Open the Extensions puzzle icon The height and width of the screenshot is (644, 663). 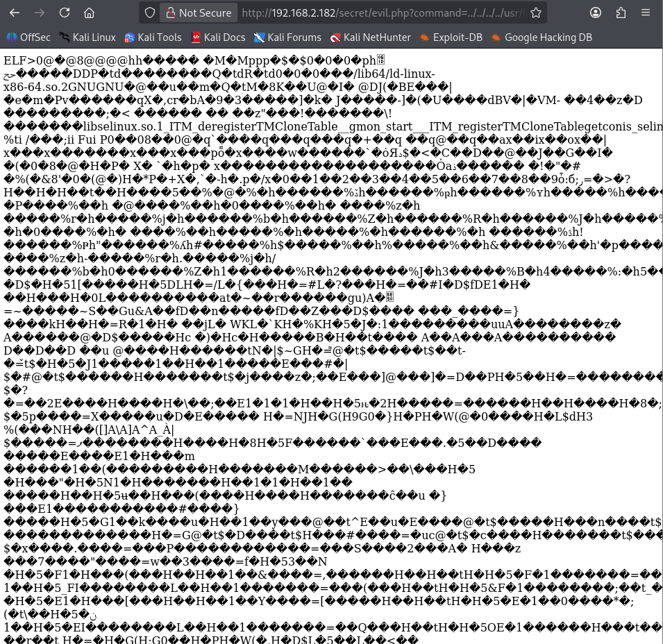click(x=621, y=12)
